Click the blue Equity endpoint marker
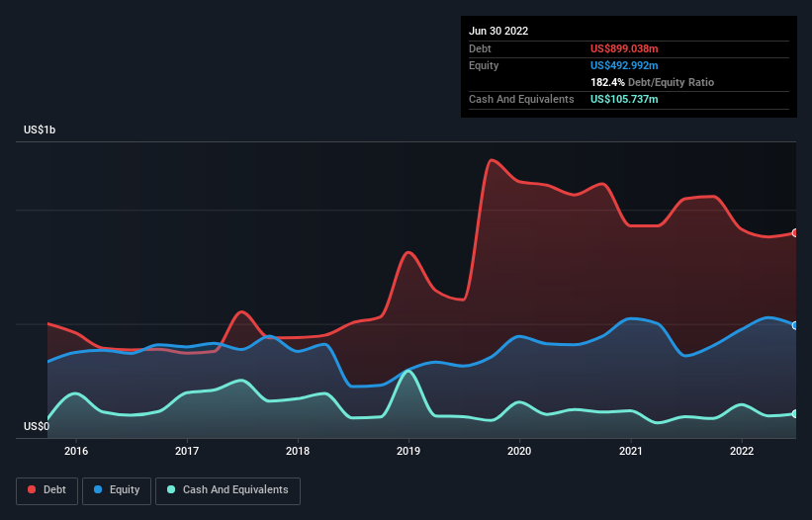Screen dimensions: 812x520 click(x=795, y=325)
